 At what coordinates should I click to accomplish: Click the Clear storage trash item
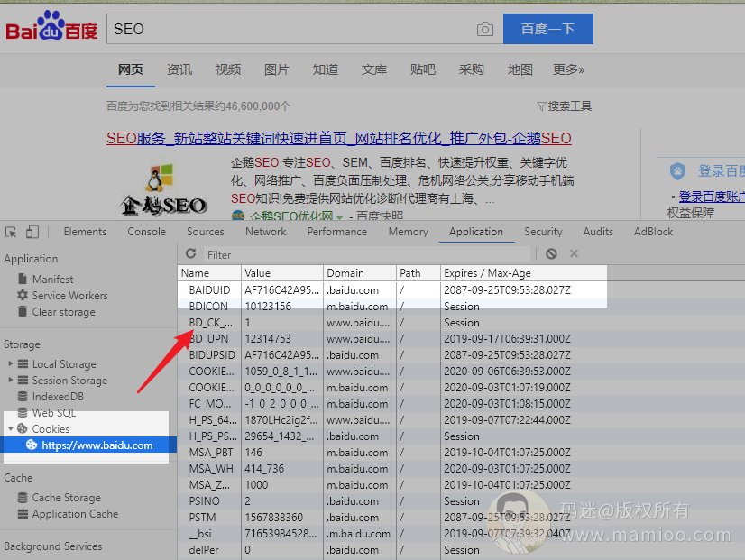point(63,312)
